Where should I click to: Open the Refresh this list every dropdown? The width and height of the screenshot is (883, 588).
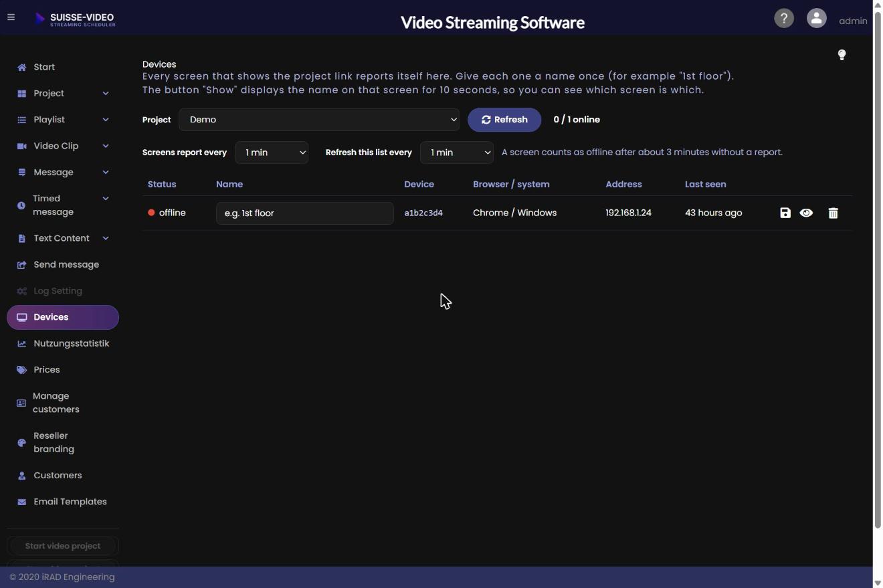click(457, 153)
